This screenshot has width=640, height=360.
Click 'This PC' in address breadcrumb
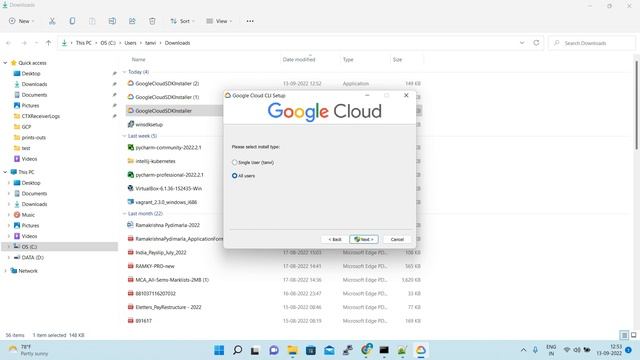[x=84, y=43]
